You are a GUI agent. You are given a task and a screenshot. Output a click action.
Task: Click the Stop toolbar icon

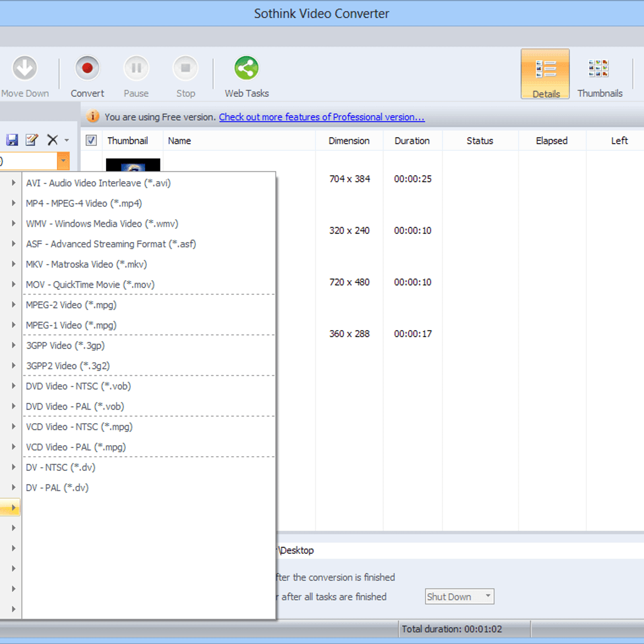tap(186, 68)
